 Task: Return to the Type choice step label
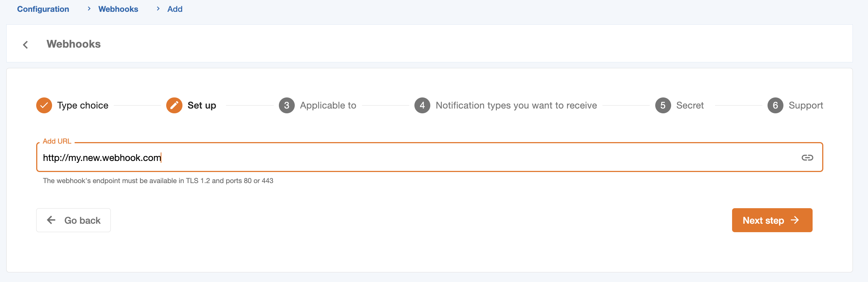[83, 106]
